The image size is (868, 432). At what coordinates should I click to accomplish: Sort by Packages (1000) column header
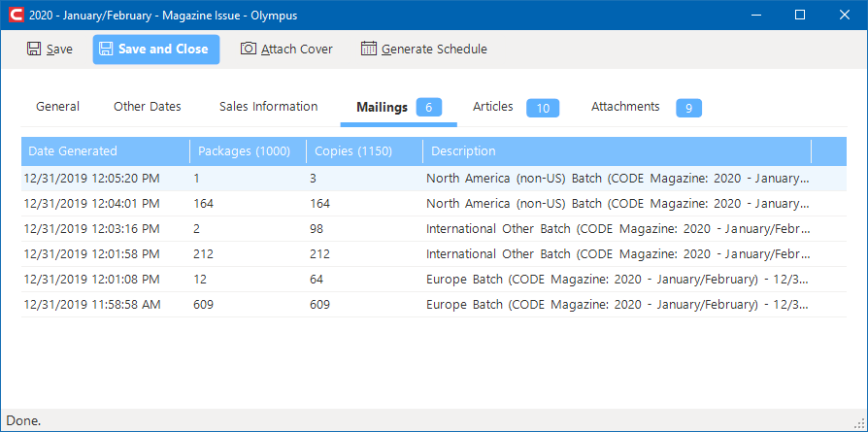coord(248,151)
